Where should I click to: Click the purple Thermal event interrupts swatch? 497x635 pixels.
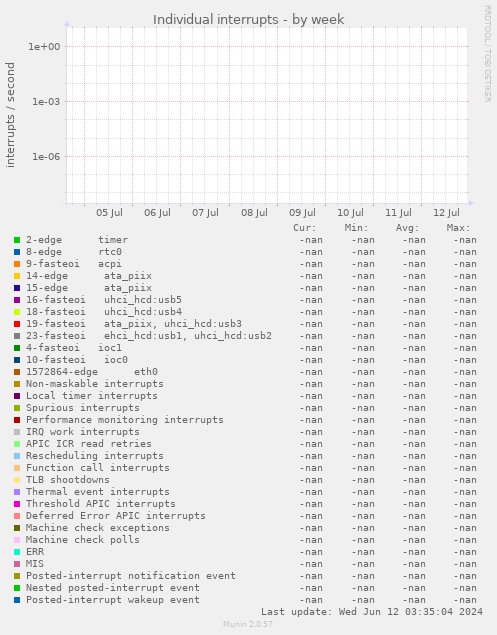click(17, 492)
